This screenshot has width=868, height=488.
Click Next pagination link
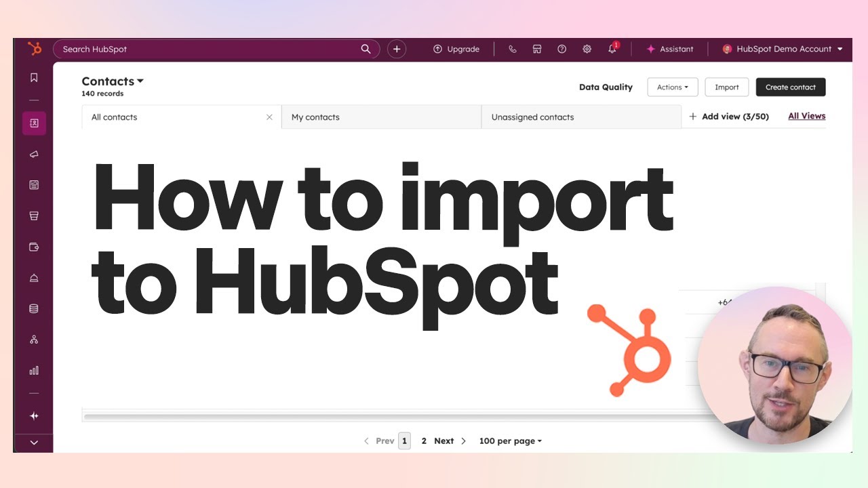[450, 441]
